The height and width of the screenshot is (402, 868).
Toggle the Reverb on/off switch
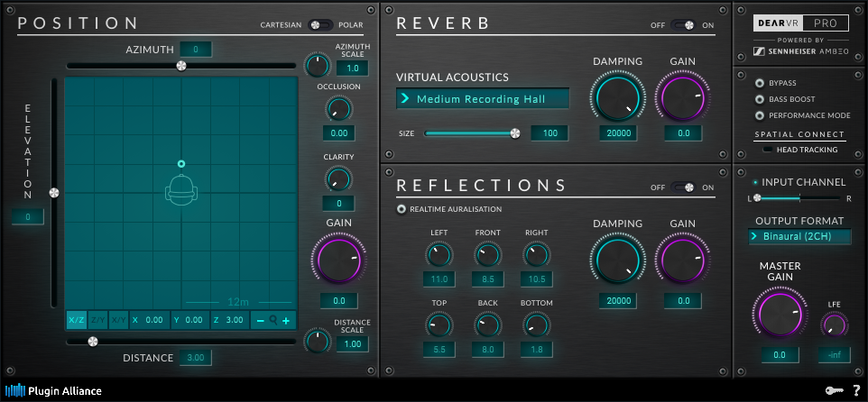[x=684, y=25]
